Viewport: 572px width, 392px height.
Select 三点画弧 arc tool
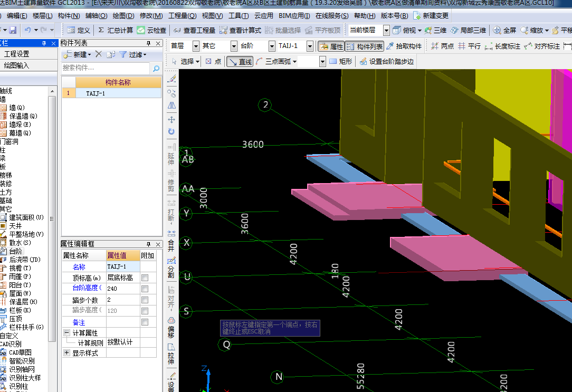click(273, 62)
